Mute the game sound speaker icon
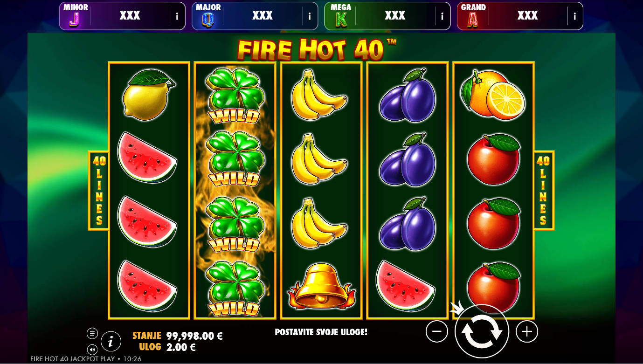Screen dimensions: 643x364 (92, 349)
